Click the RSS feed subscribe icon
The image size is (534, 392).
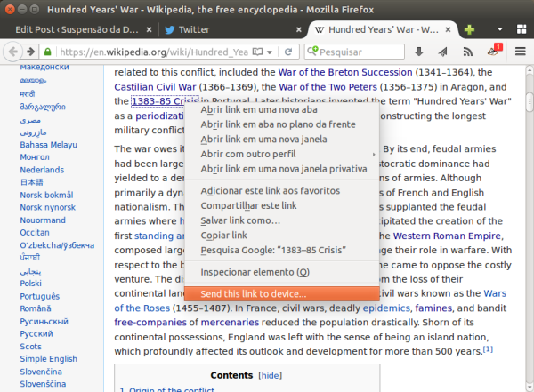pyautogui.click(x=468, y=52)
